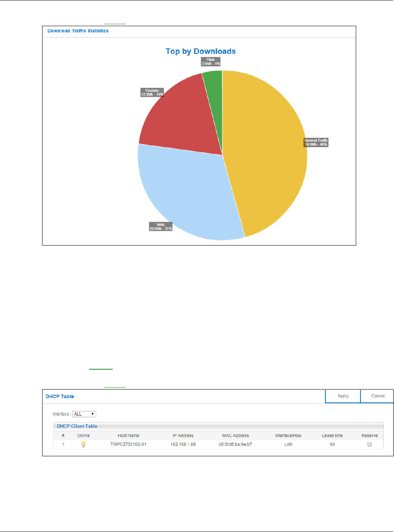Click host name TWPCZT02102-01

click(x=128, y=444)
